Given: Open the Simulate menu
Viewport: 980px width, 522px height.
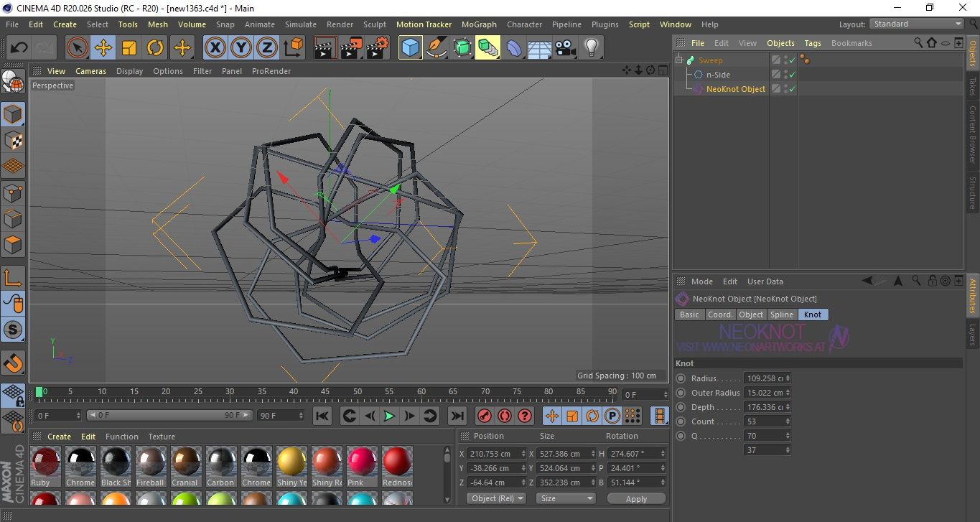Looking at the screenshot, I should [300, 24].
